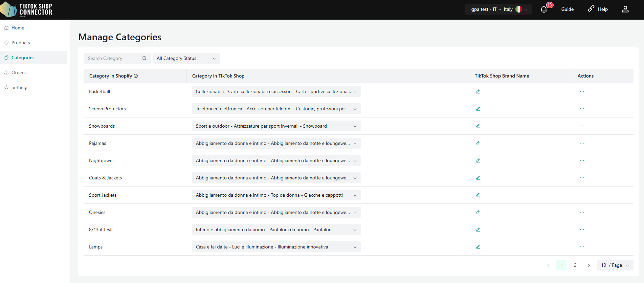Click the Basketball category name
Screen dimensions: 644x283
tap(99, 91)
